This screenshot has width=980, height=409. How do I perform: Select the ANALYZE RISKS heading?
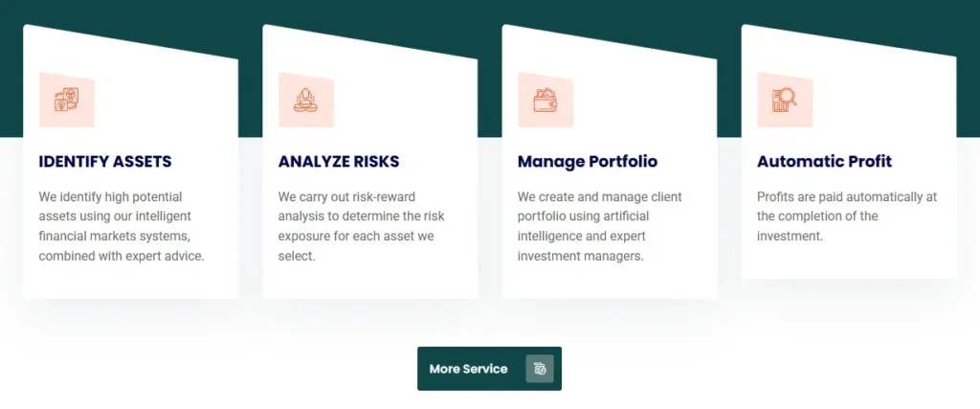pos(339,162)
